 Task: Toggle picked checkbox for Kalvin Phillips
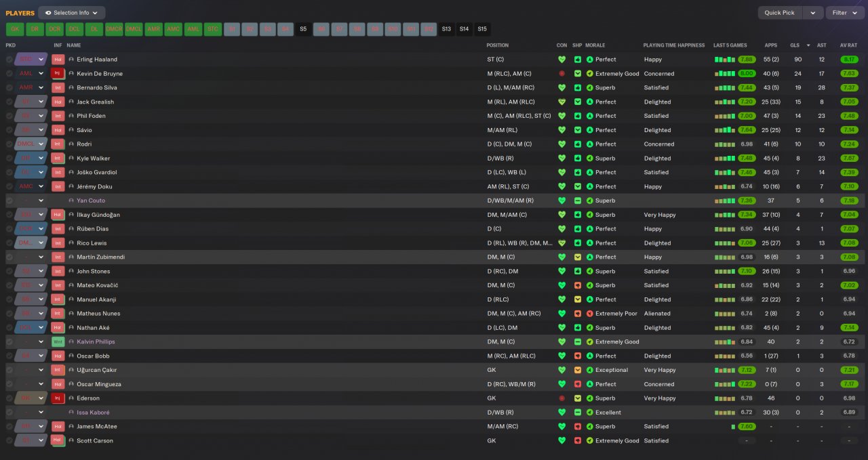[9, 341]
